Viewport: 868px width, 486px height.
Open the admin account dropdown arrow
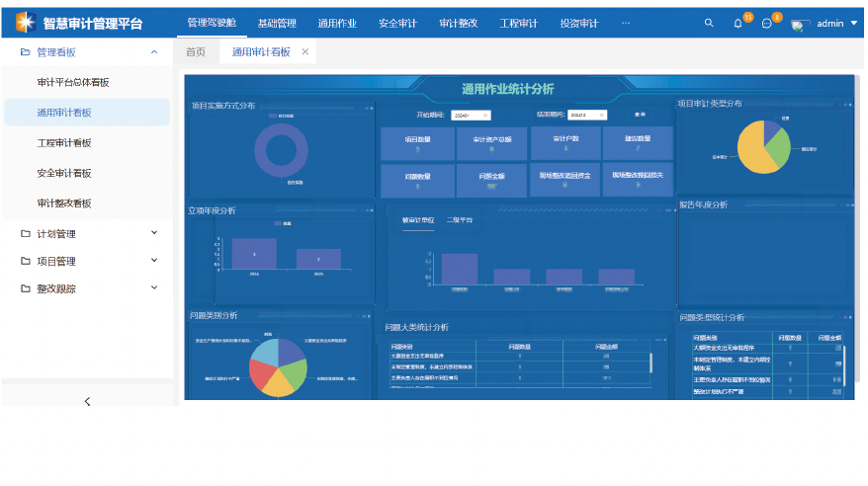(854, 23)
